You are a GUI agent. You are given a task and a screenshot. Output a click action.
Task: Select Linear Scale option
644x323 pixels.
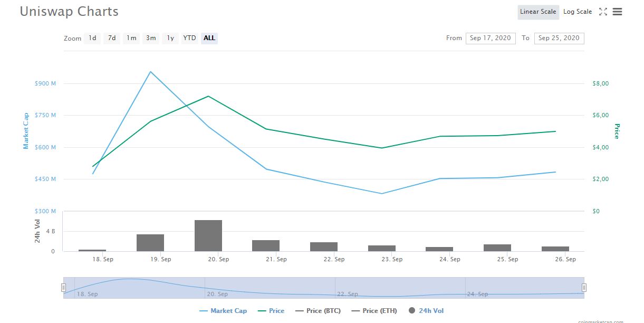[x=538, y=12]
